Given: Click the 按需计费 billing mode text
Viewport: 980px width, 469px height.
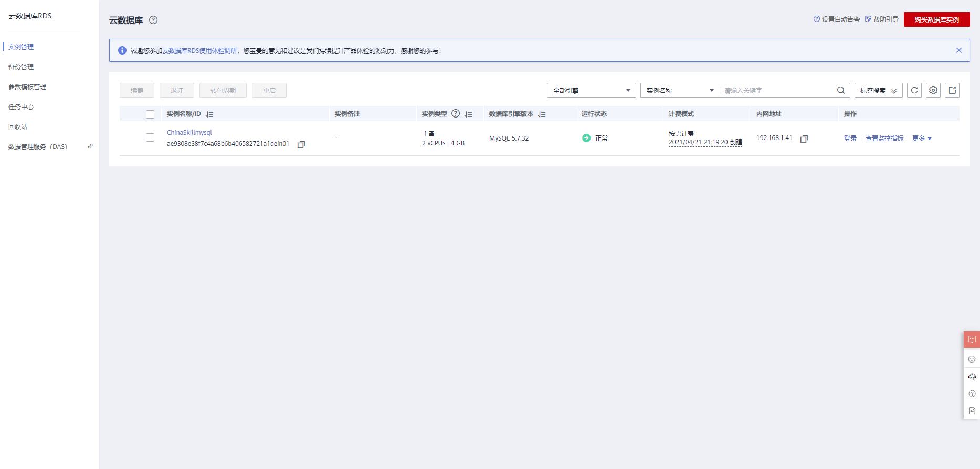Looking at the screenshot, I should pyautogui.click(x=681, y=134).
